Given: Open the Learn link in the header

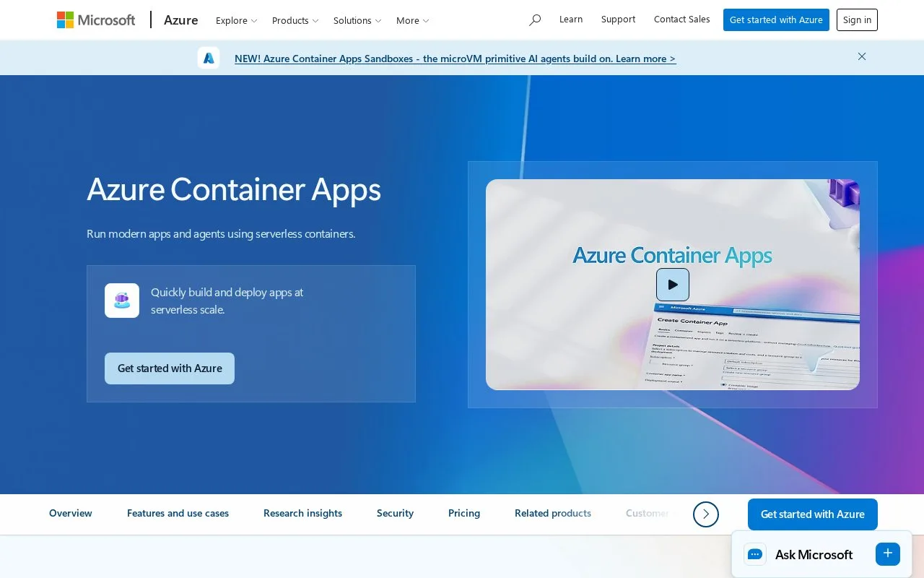Looking at the screenshot, I should tap(571, 20).
